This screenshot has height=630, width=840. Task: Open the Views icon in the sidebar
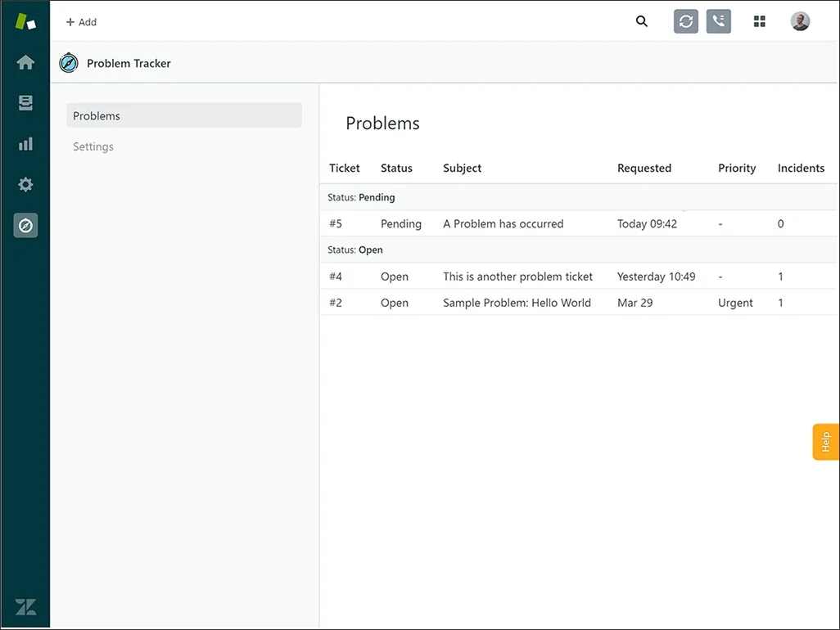click(25, 102)
